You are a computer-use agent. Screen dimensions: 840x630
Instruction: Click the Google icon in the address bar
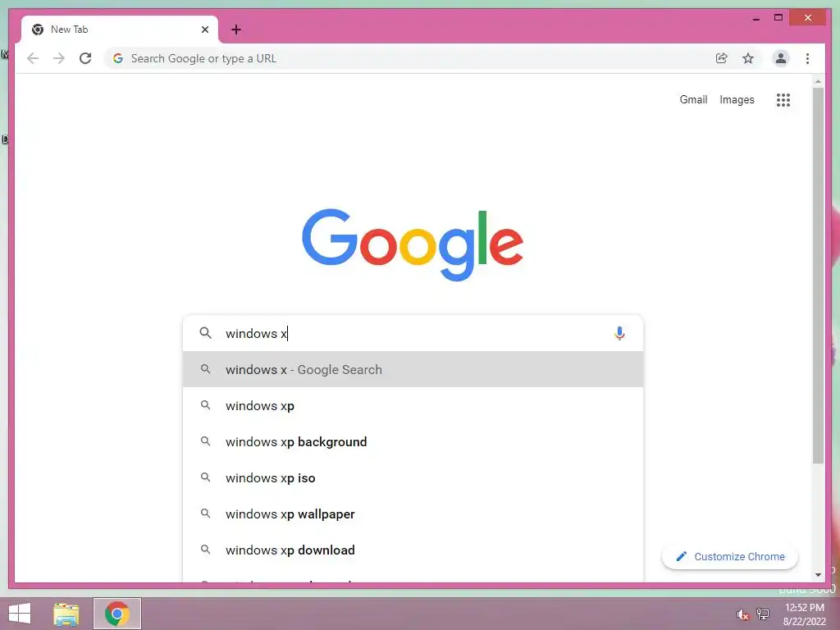pos(118,58)
